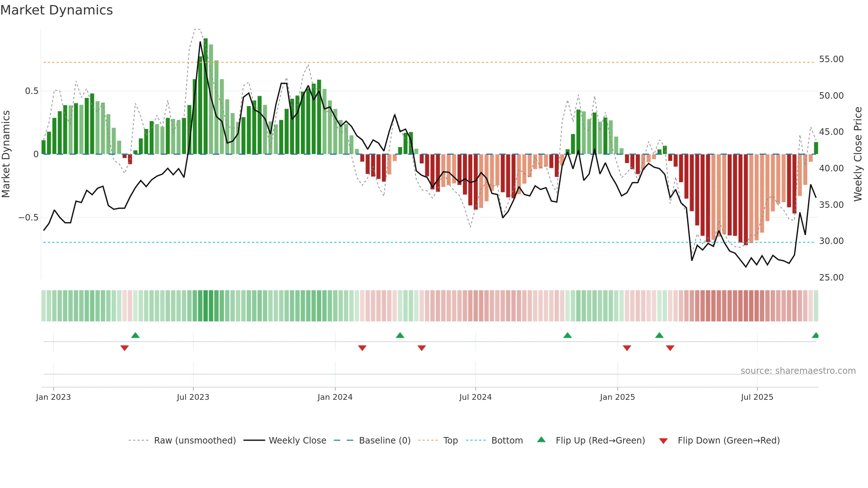Image resolution: width=868 pixels, height=488 pixels.
Task: Click the tallest green bar near Jul 2023
Action: [206, 96]
